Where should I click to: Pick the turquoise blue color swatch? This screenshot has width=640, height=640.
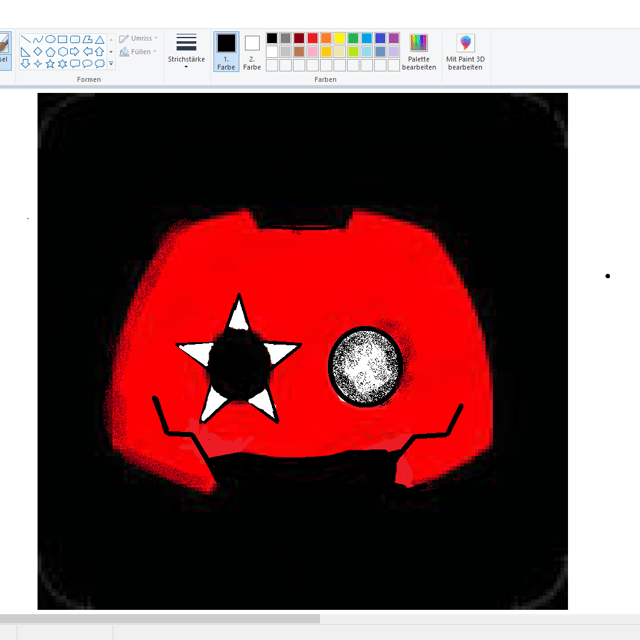(367, 38)
